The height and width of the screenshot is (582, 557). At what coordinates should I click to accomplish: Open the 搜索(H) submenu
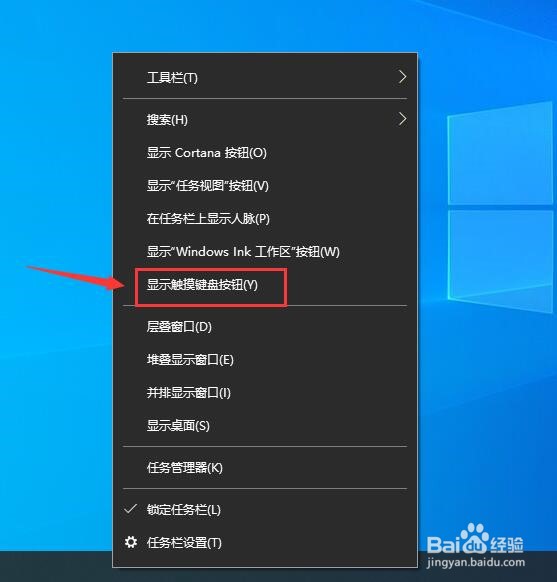[265, 120]
